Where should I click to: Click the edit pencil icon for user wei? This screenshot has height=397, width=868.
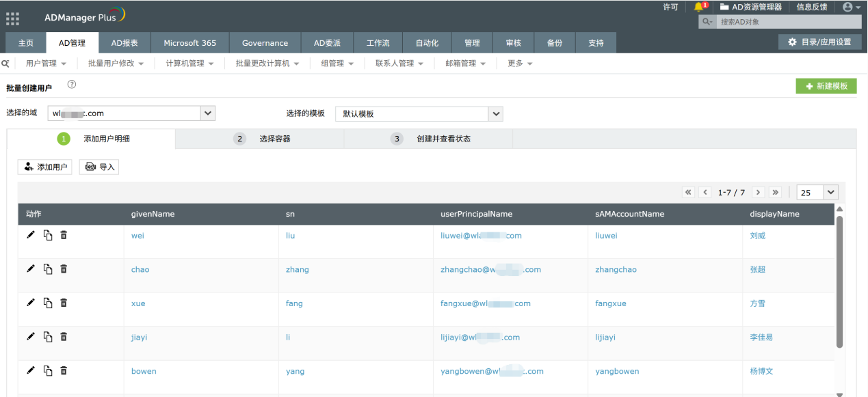coord(30,235)
